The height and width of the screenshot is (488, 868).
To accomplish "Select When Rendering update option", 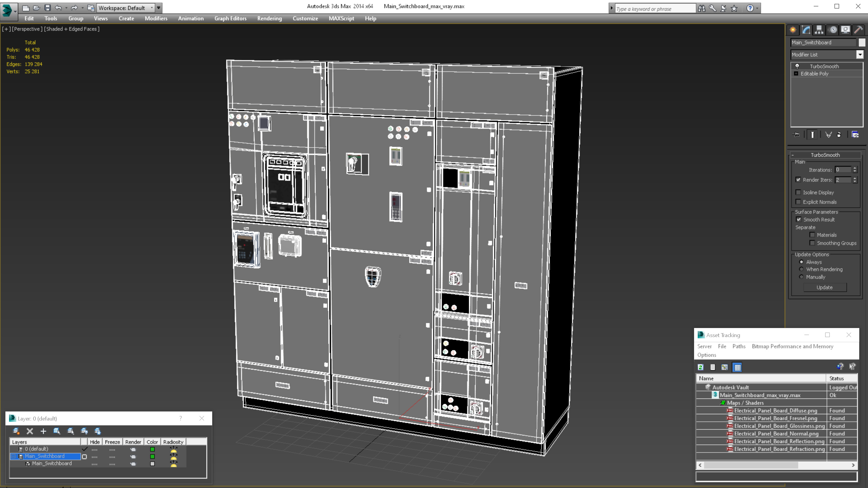I will coord(801,269).
